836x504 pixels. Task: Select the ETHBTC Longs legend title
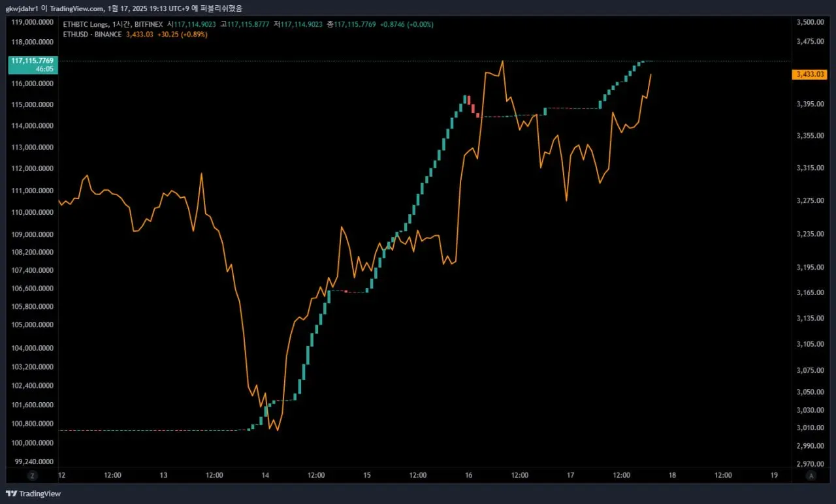86,24
